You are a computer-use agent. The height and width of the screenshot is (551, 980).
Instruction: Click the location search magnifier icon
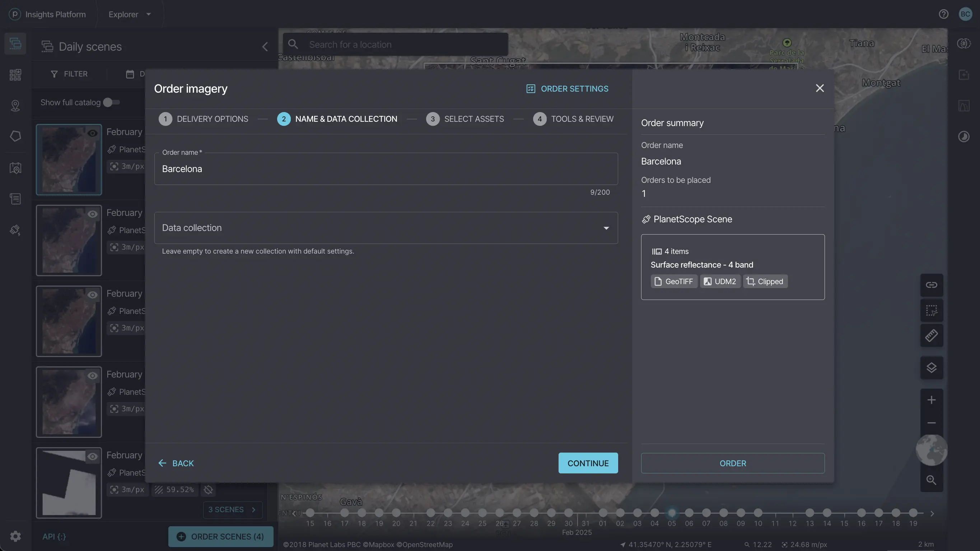click(293, 44)
